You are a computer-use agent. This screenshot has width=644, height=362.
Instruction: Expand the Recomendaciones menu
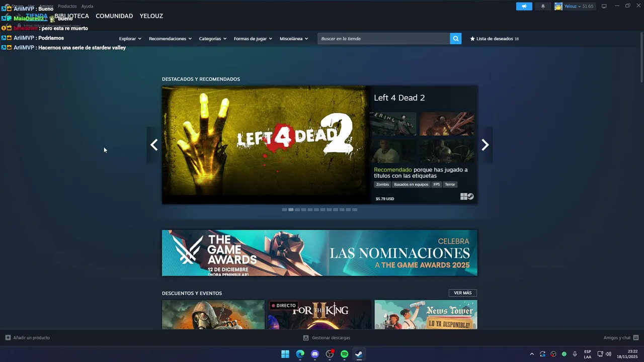pyautogui.click(x=170, y=39)
